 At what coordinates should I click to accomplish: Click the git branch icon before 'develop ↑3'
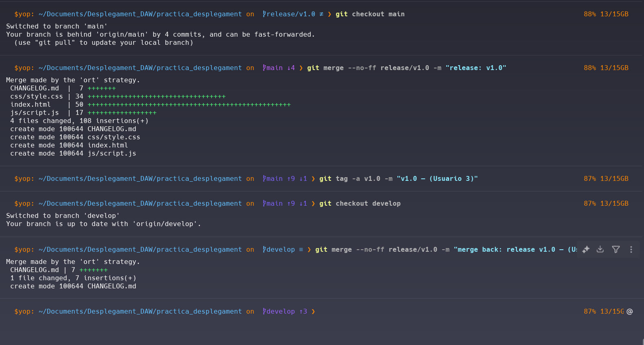[x=264, y=312]
